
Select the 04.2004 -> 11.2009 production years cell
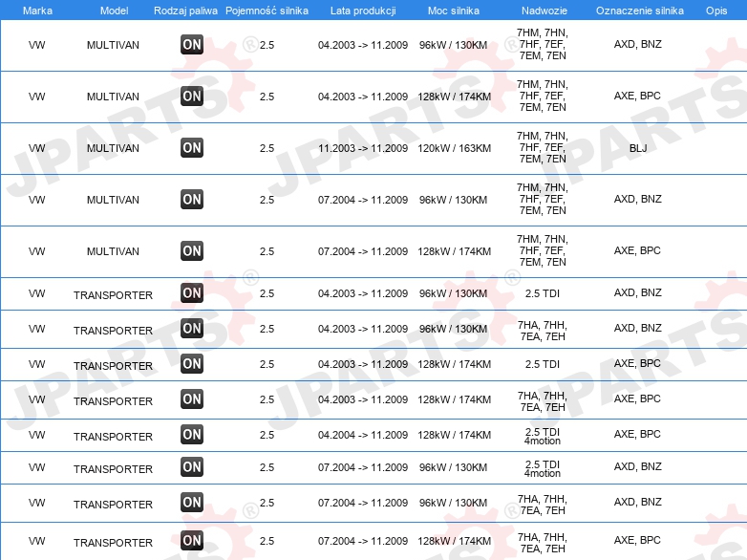[x=363, y=435]
